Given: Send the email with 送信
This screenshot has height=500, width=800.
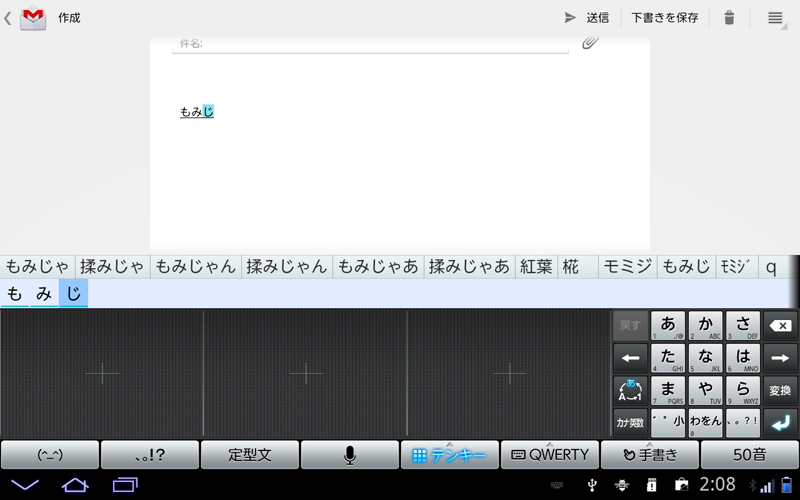Looking at the screenshot, I should click(x=587, y=18).
